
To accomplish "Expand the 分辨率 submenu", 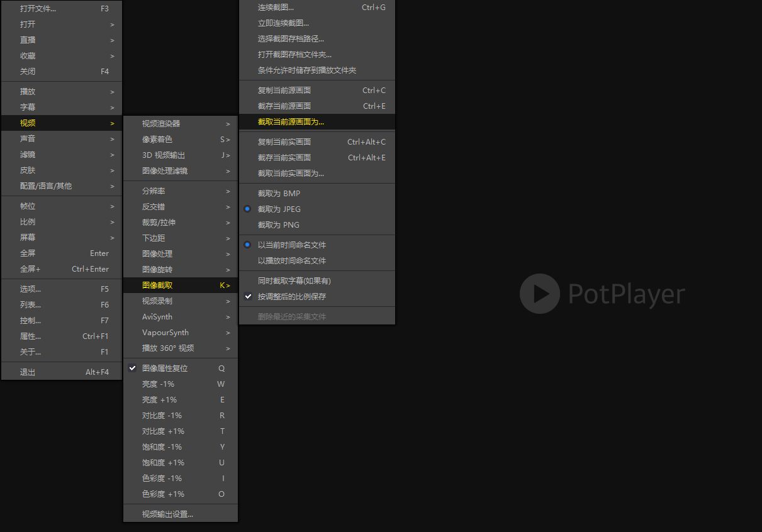I will [181, 191].
